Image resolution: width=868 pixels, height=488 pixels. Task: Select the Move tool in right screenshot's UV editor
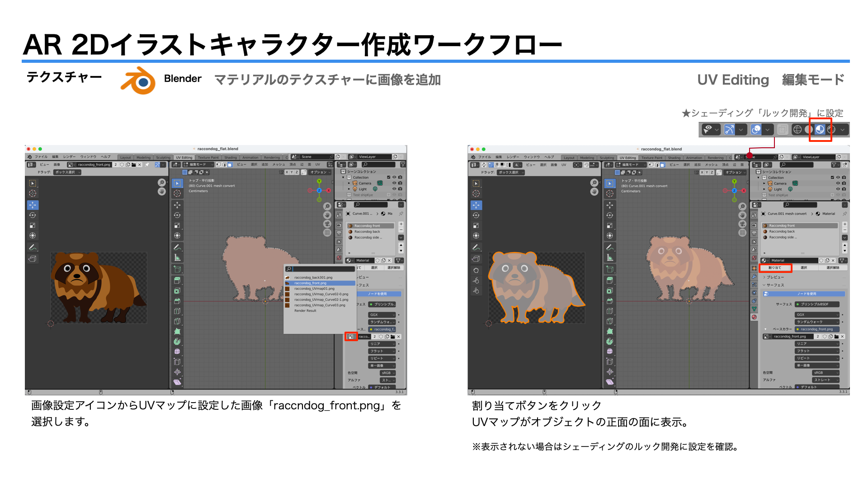pyautogui.click(x=476, y=205)
